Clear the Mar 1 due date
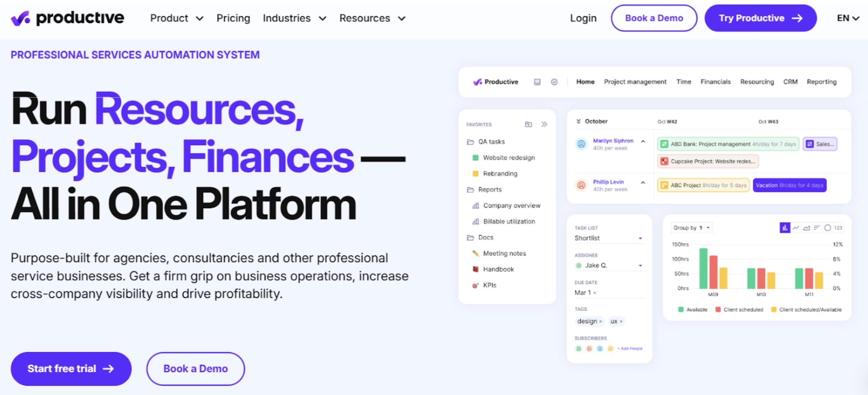 click(x=595, y=293)
